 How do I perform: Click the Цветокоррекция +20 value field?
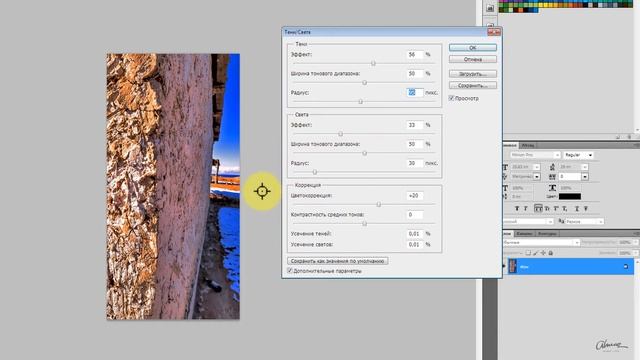pyautogui.click(x=414, y=196)
